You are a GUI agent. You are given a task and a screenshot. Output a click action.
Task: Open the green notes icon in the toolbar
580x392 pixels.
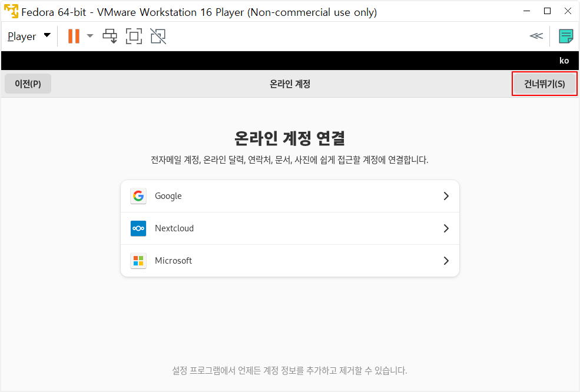tap(566, 36)
